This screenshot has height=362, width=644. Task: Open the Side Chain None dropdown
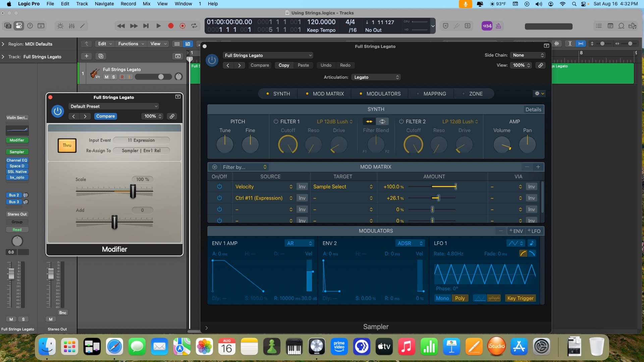pyautogui.click(x=528, y=55)
